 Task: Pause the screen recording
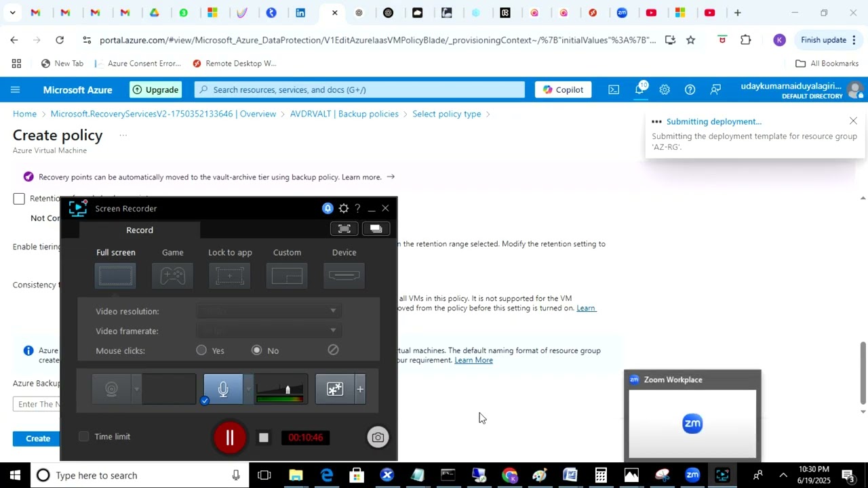click(229, 437)
